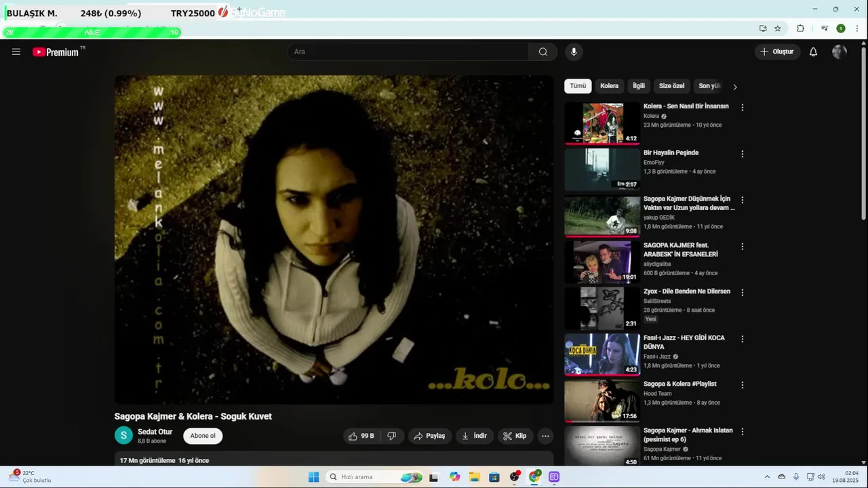Show hidden tray icons chevron
868x488 pixels.
(767, 476)
